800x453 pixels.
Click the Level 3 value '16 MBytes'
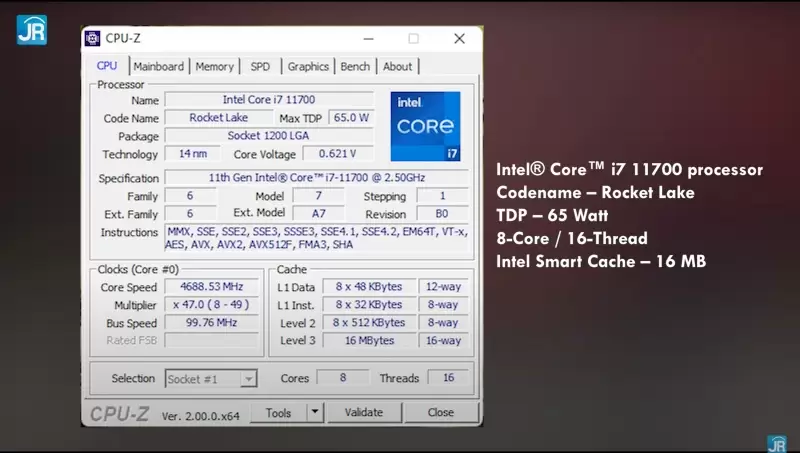point(369,340)
